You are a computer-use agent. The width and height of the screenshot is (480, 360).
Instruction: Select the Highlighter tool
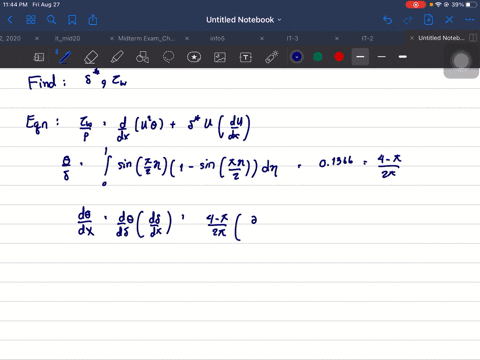(117, 57)
